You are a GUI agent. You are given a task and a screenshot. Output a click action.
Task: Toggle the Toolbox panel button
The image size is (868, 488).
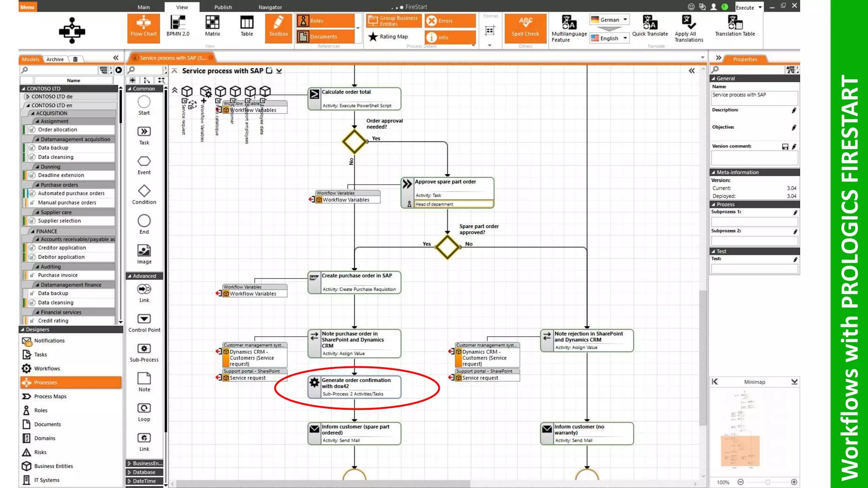pos(278,27)
